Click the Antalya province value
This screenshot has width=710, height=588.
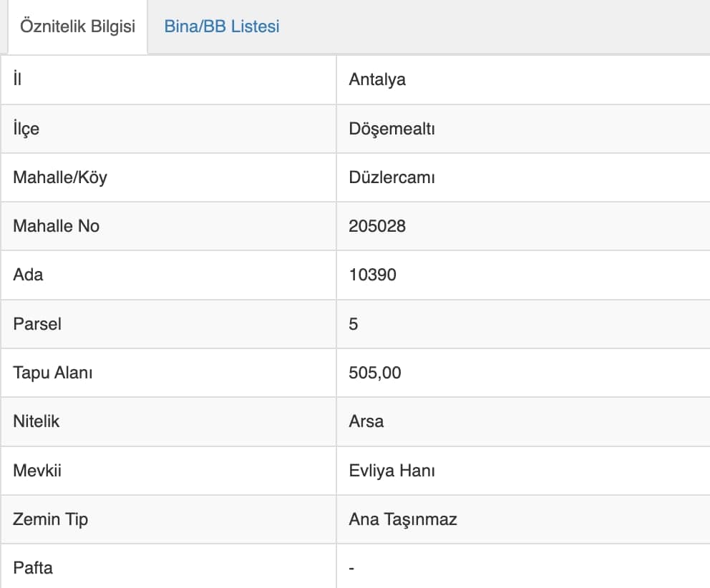pyautogui.click(x=377, y=79)
